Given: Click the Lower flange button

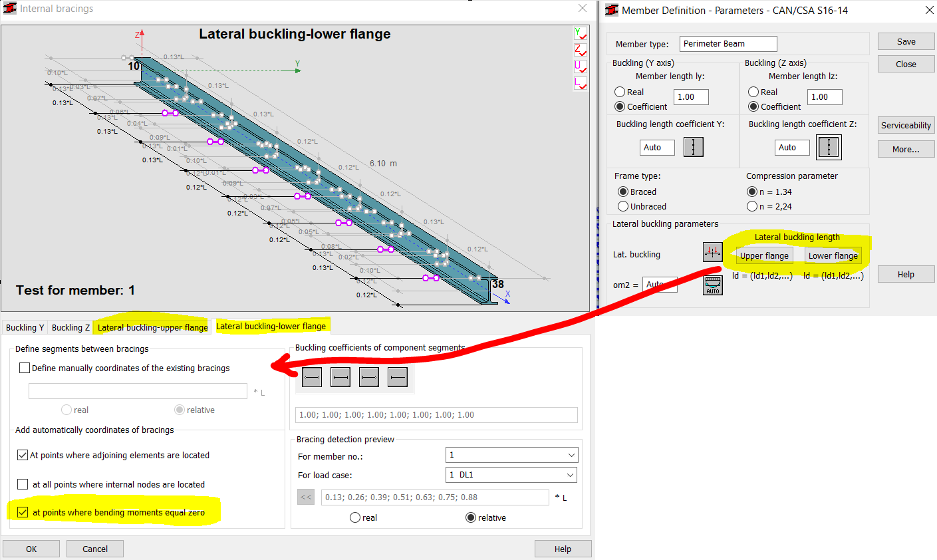Looking at the screenshot, I should coord(833,255).
